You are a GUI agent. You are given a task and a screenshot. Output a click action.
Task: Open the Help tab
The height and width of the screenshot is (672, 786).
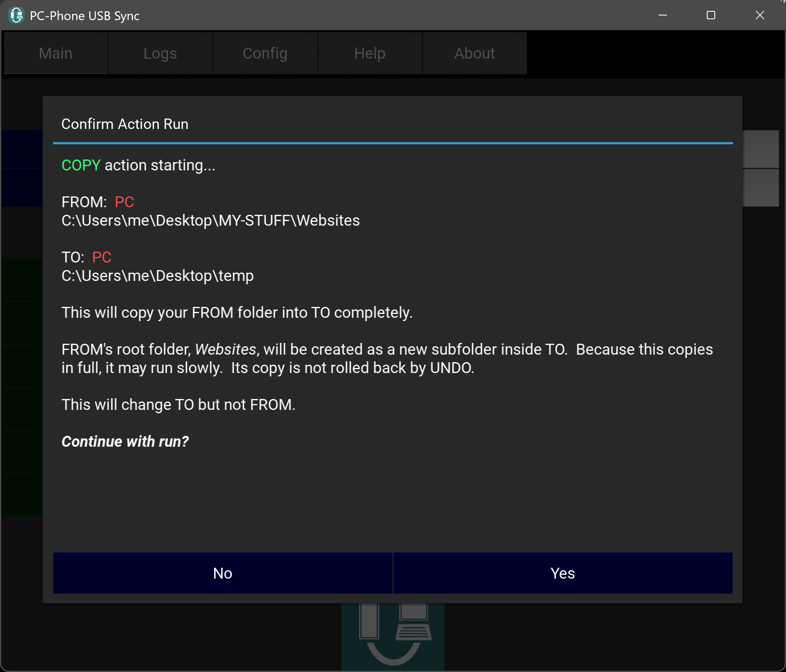[370, 53]
